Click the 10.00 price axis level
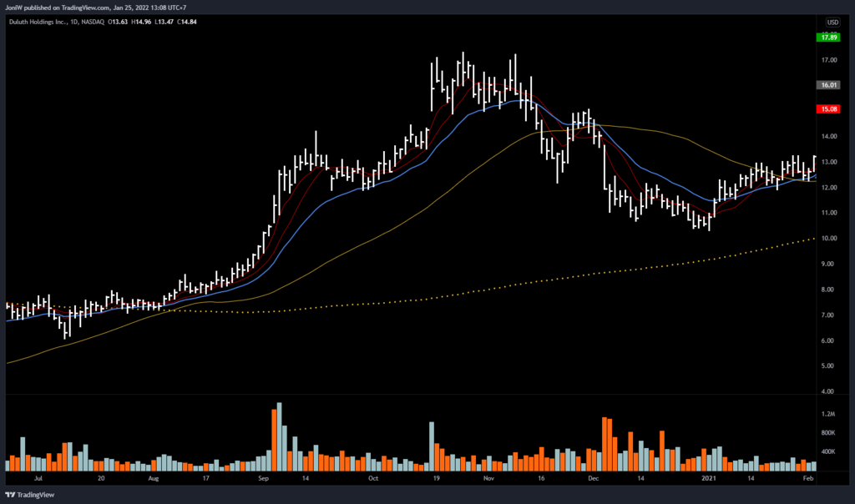This screenshot has height=504, width=855. (x=828, y=239)
